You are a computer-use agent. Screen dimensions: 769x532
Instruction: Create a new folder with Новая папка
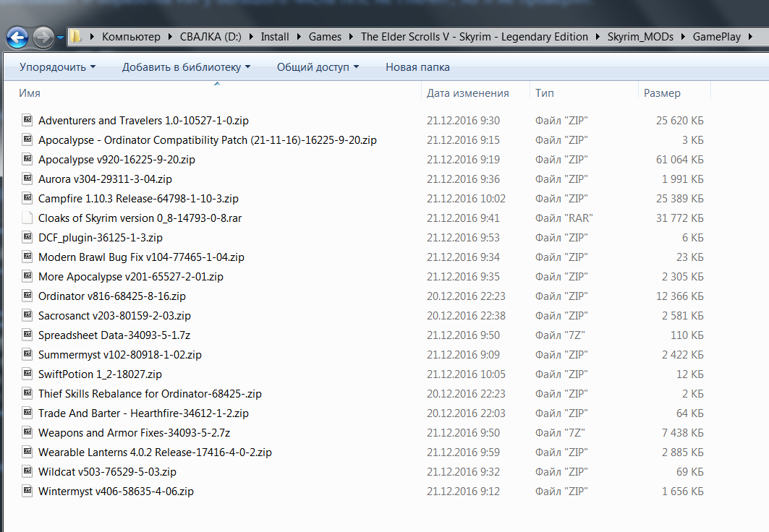point(417,67)
